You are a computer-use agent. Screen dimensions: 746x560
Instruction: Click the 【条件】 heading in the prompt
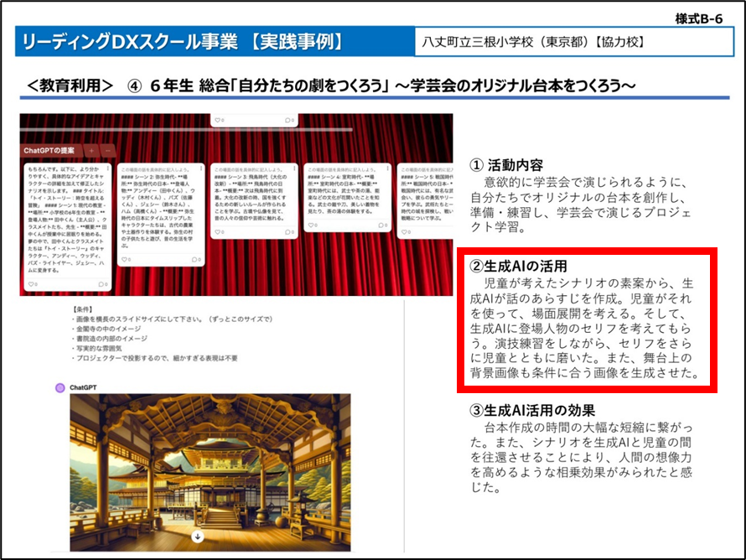pos(82,309)
